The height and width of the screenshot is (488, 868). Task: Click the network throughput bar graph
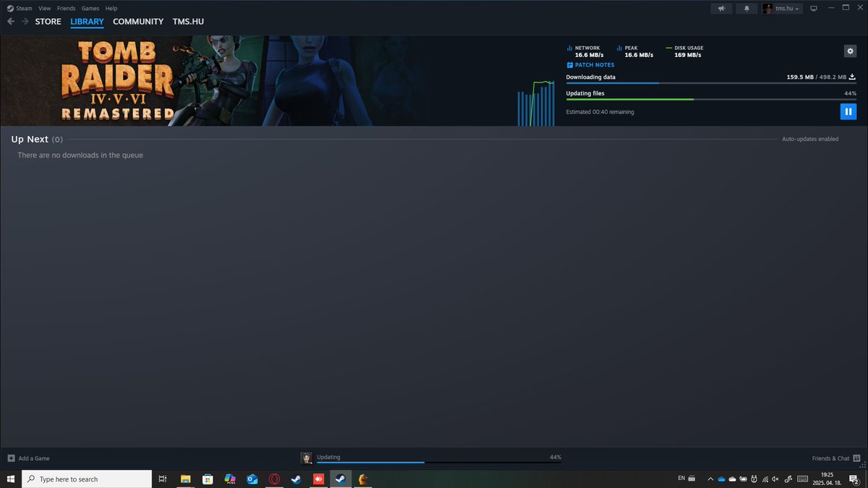[x=536, y=103]
